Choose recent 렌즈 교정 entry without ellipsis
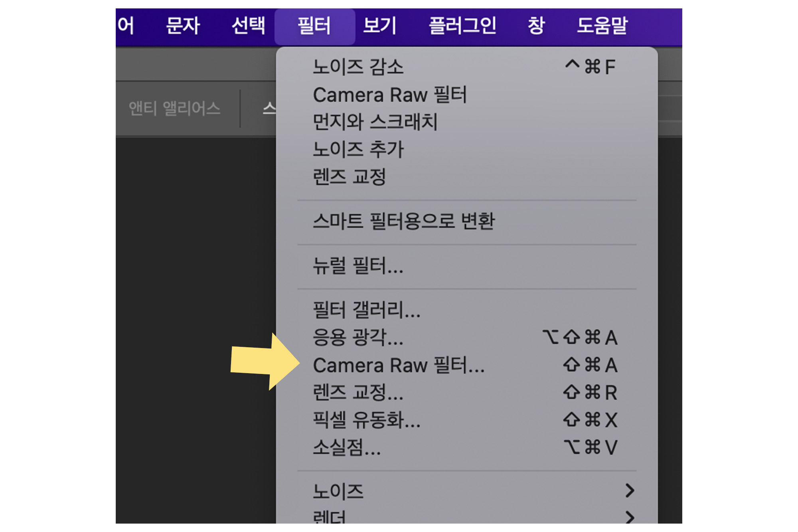The width and height of the screenshot is (798, 532). point(349,176)
